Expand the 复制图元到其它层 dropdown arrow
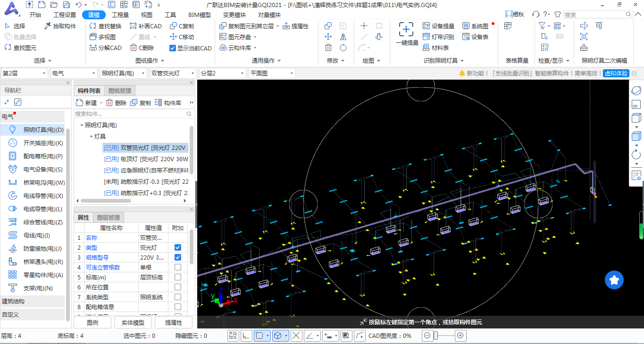Image resolution: width=644 pixels, height=344 pixels. (x=277, y=26)
